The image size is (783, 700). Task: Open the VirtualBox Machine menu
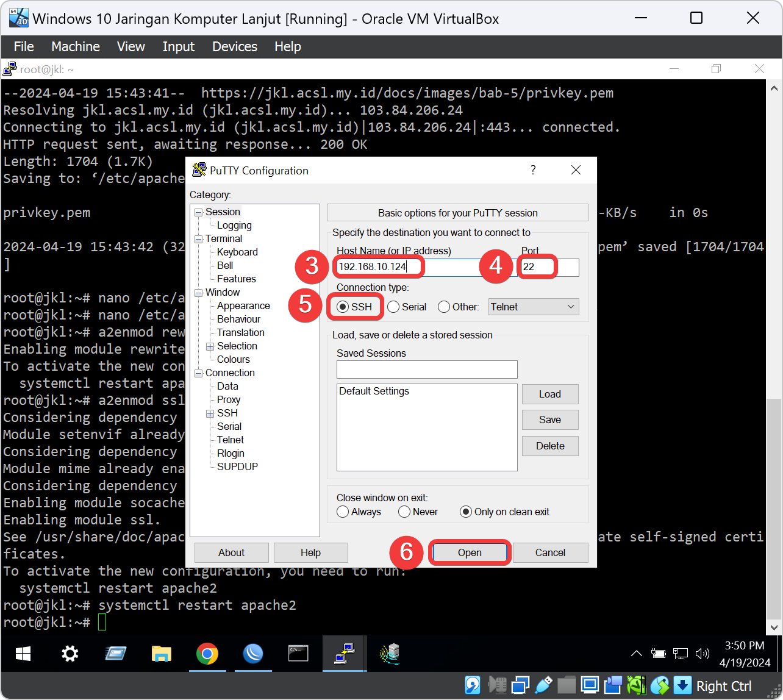[x=76, y=46]
